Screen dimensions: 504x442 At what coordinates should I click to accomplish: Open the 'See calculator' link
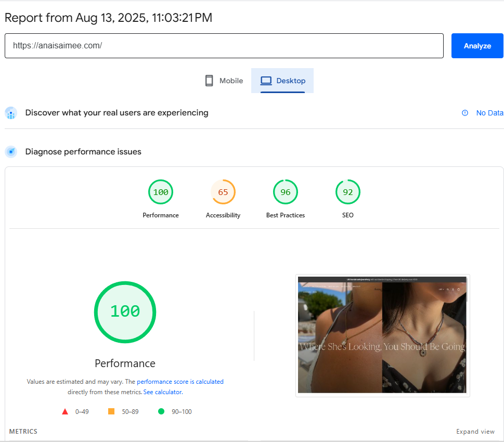pos(163,392)
